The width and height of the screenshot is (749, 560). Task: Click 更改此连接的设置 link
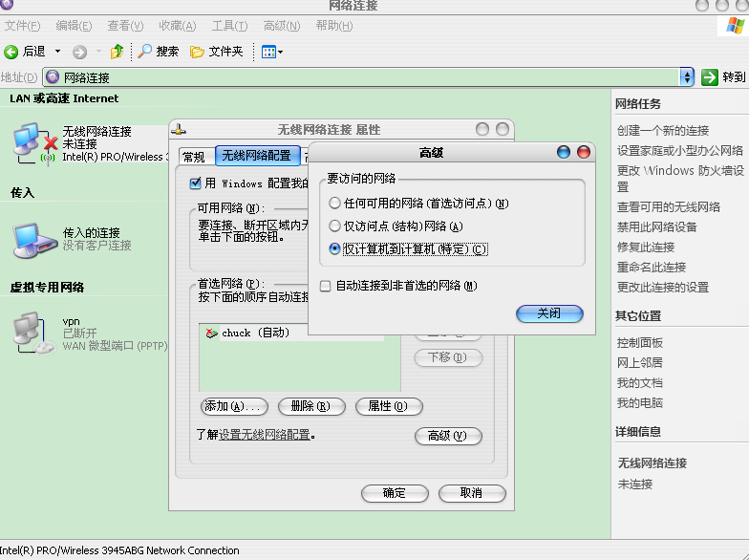pos(663,287)
